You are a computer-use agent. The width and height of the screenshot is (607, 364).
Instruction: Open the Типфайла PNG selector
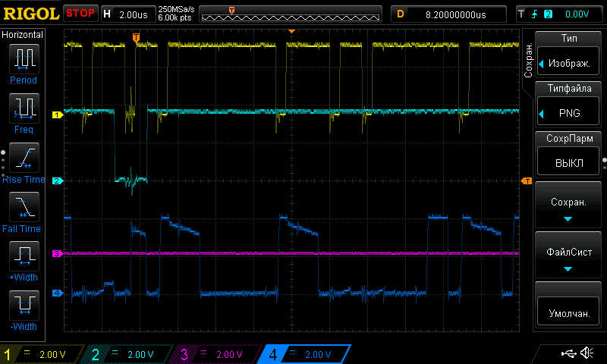click(x=569, y=105)
